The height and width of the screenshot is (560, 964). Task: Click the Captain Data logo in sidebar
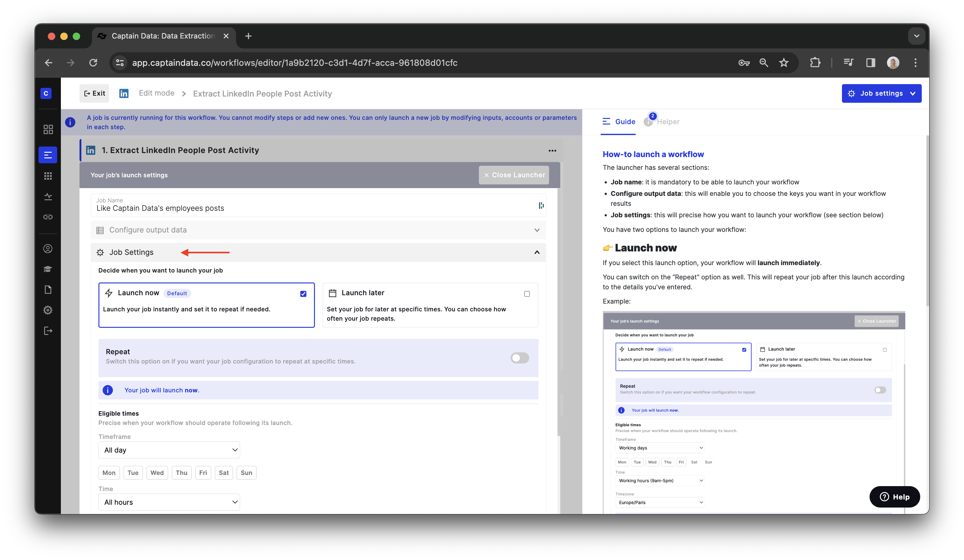[46, 93]
